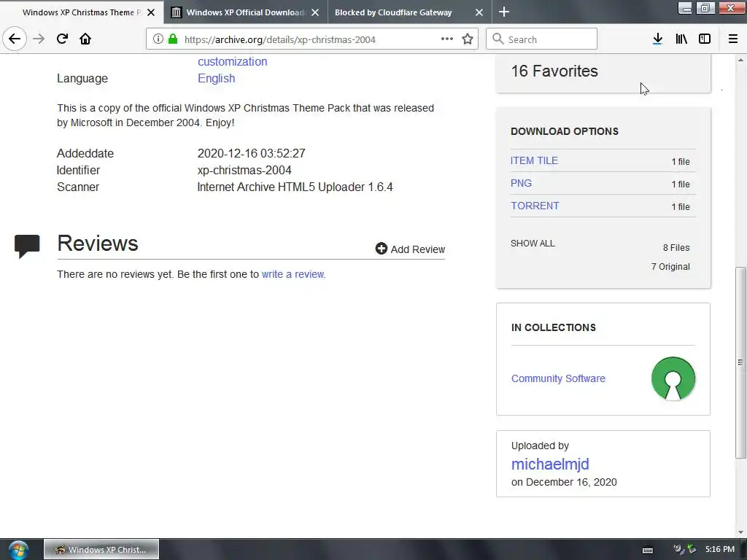Click the Add Review plus icon
The height and width of the screenshot is (560, 747).
click(x=381, y=249)
